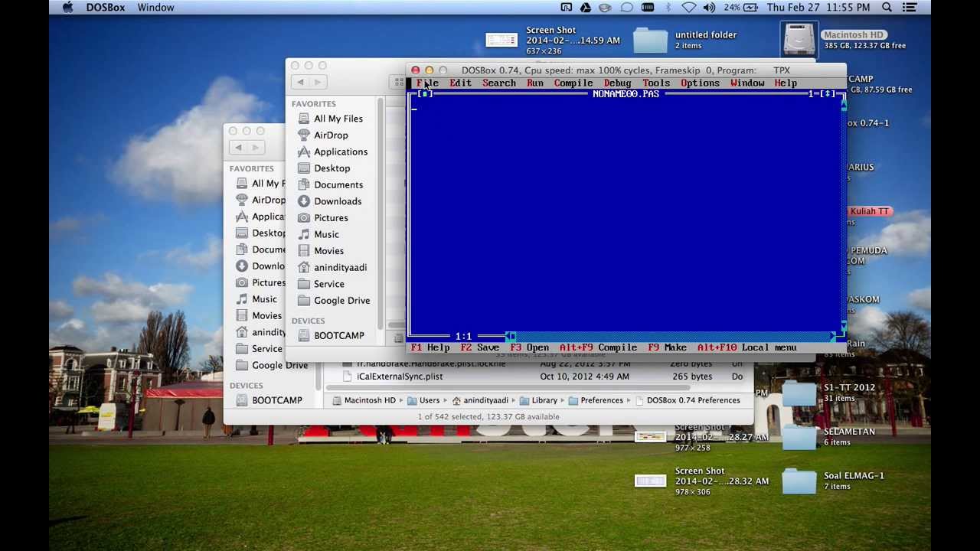Open the File menu in Turbo Pascal

click(x=427, y=83)
